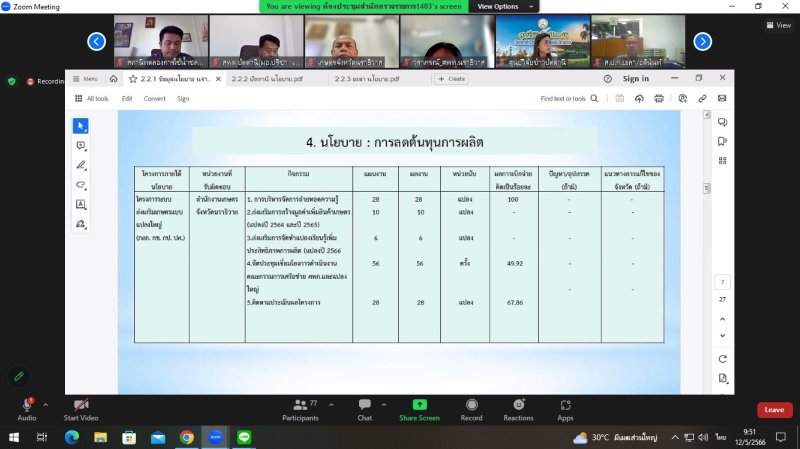Viewport: 800px width, 449px height.
Task: Expand the video settings arrow
Action: tap(104, 404)
